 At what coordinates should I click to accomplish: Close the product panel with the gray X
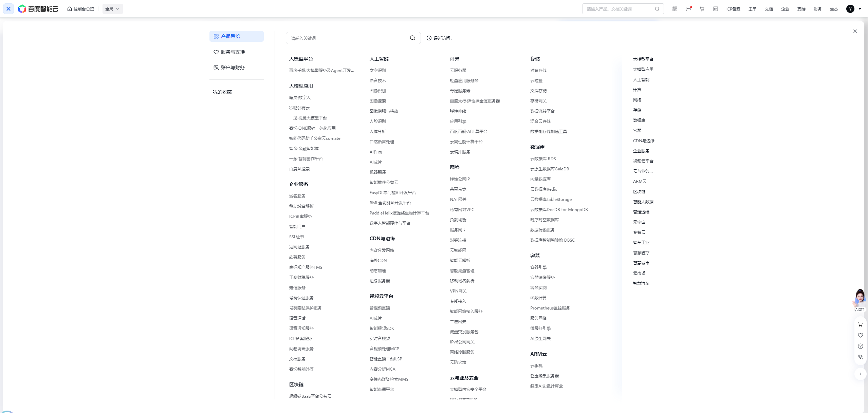pyautogui.click(x=855, y=31)
